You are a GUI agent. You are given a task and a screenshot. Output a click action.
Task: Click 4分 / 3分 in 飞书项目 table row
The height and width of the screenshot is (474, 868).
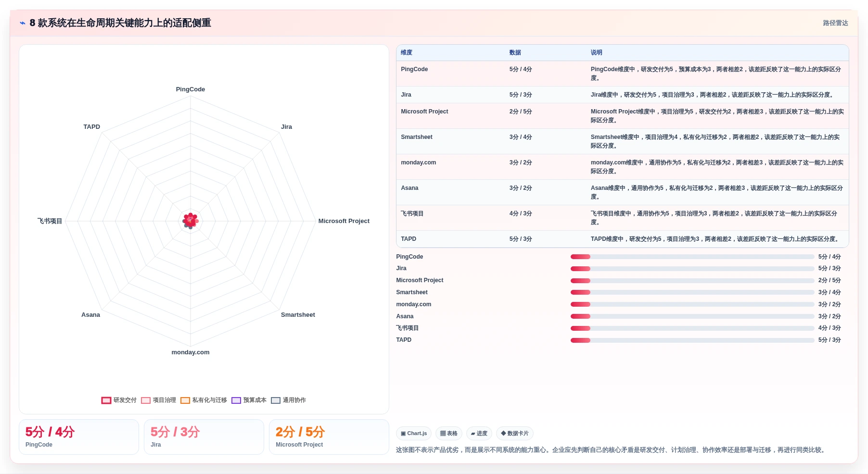point(521,213)
